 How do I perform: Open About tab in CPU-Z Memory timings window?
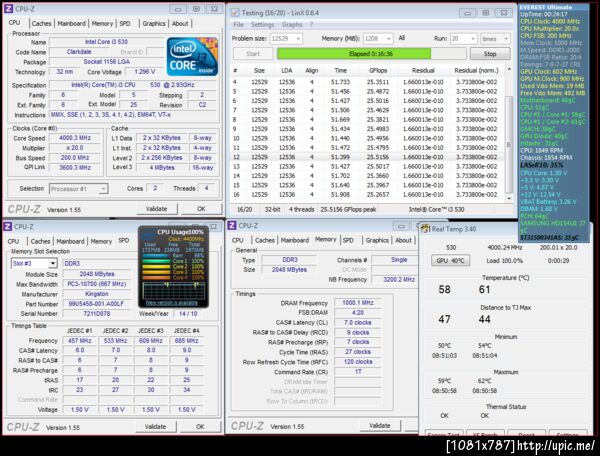tap(403, 240)
